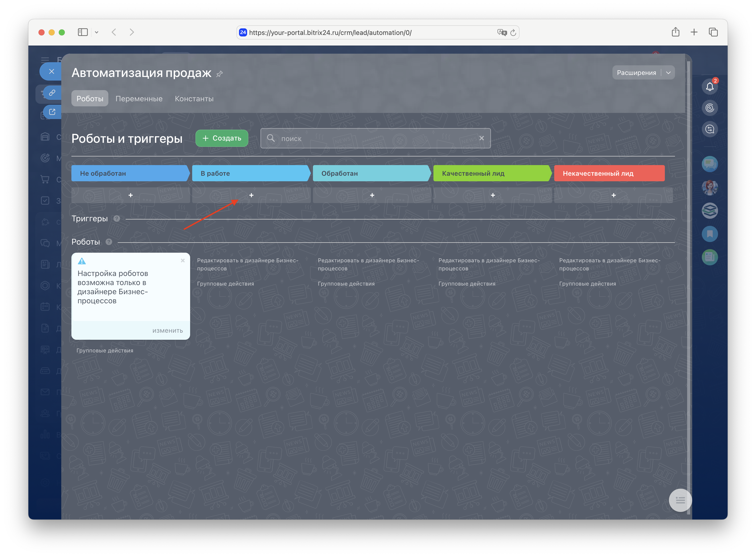Close the slider with the X button
The image size is (756, 557).
(x=52, y=71)
